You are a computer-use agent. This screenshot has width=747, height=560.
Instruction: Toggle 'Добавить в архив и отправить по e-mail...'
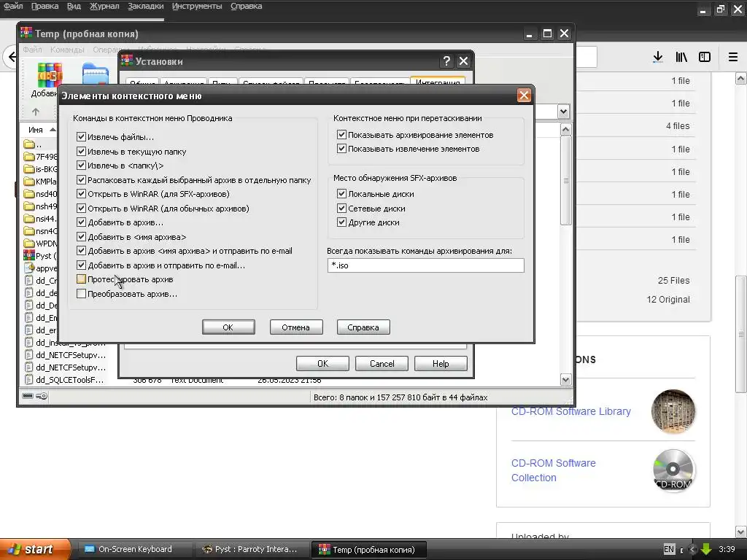tap(81, 265)
